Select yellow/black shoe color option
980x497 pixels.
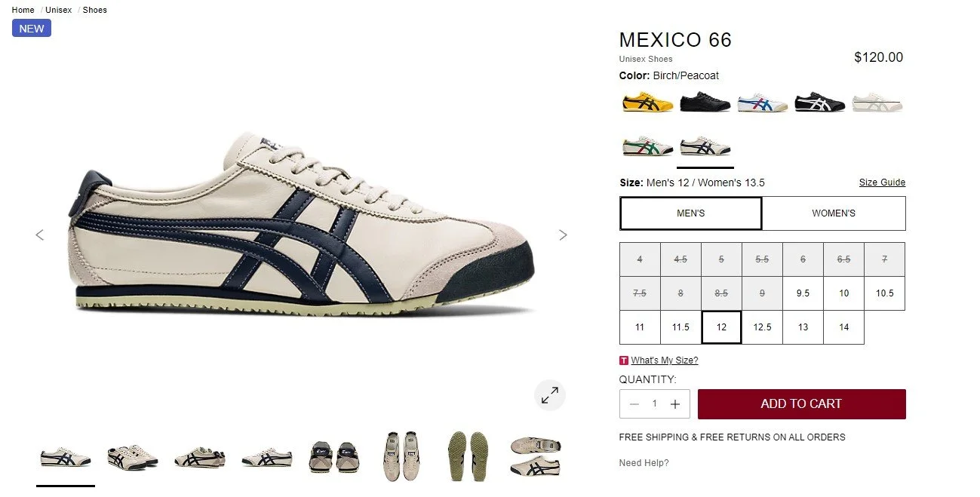pos(647,103)
